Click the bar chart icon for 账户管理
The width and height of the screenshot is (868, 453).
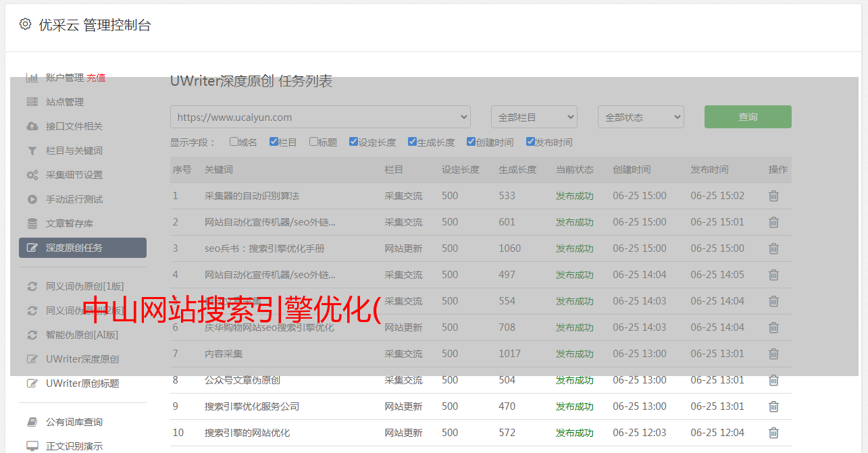click(32, 78)
